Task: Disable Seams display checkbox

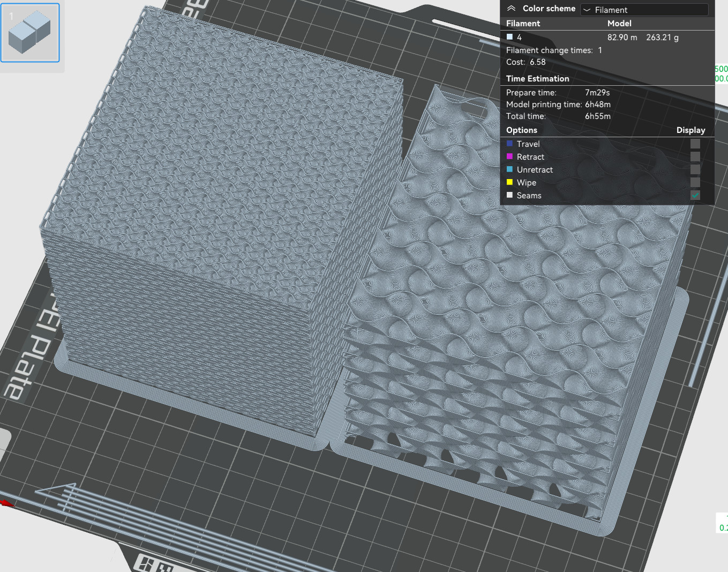Action: point(695,195)
